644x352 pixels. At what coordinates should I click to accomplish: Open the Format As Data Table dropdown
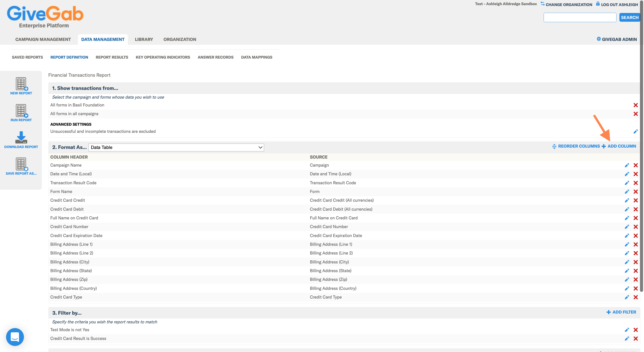point(176,147)
